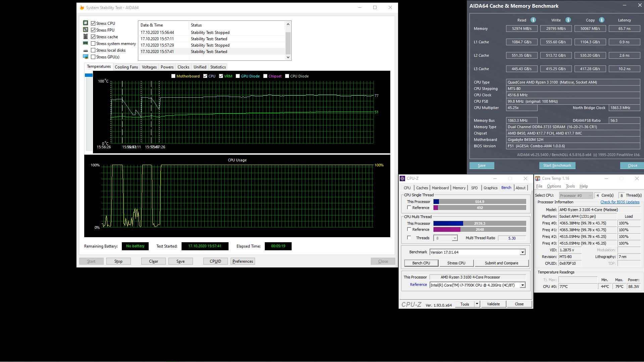Screen dimensions: 644x362
Task: Click Stress CPU button in CPU-Z
Action: (456, 263)
